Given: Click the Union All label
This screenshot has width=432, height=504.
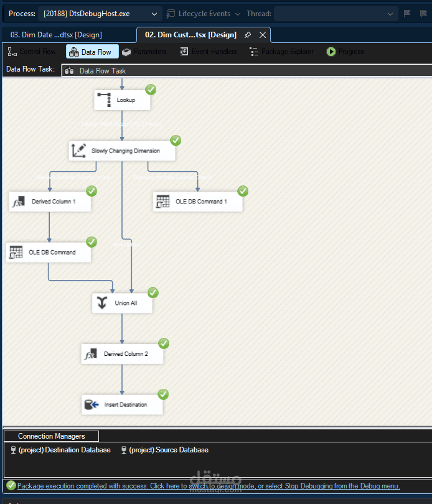Looking at the screenshot, I should pos(126,303).
